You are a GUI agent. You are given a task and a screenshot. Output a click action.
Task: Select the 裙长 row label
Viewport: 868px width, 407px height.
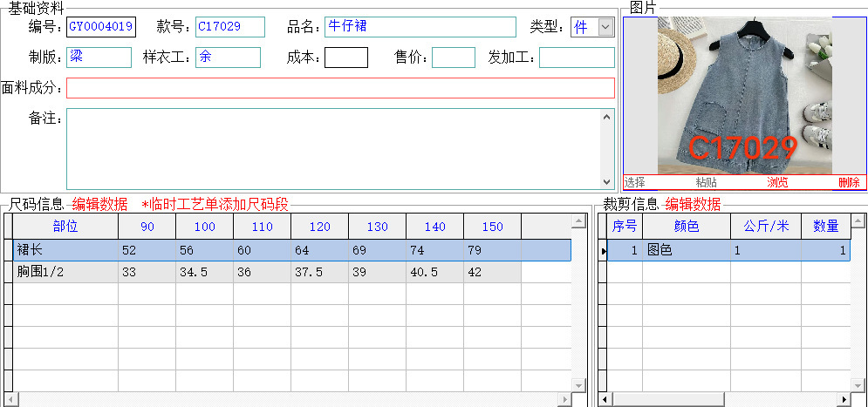(65, 250)
